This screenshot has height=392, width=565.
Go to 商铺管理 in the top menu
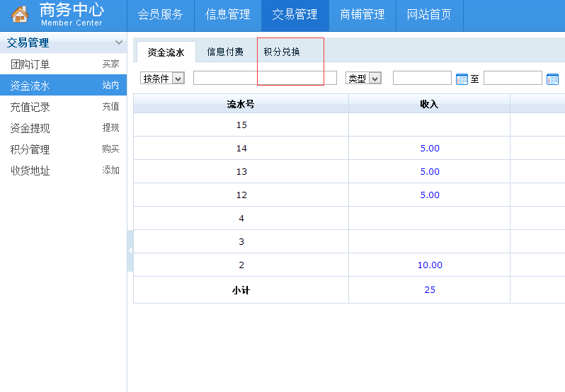point(362,15)
